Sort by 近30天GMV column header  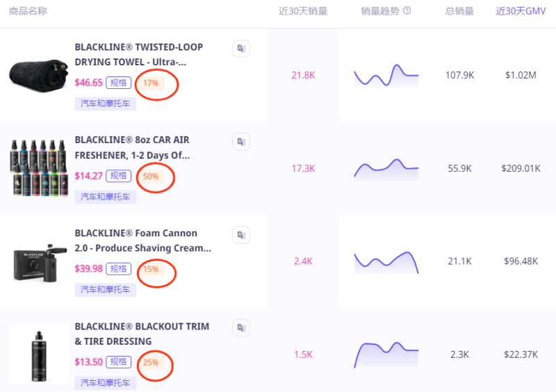521,11
